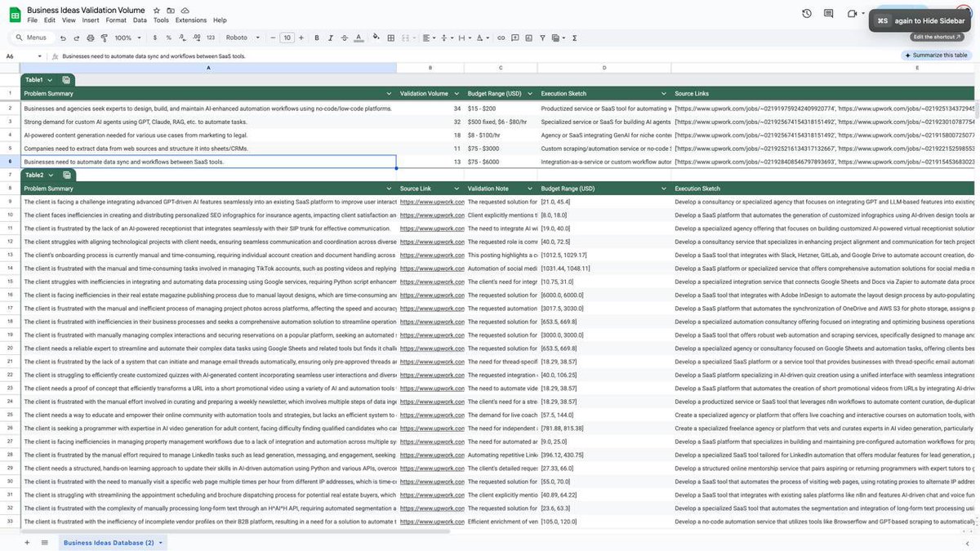Increase decimal places
The image size is (980, 551).
(196, 38)
